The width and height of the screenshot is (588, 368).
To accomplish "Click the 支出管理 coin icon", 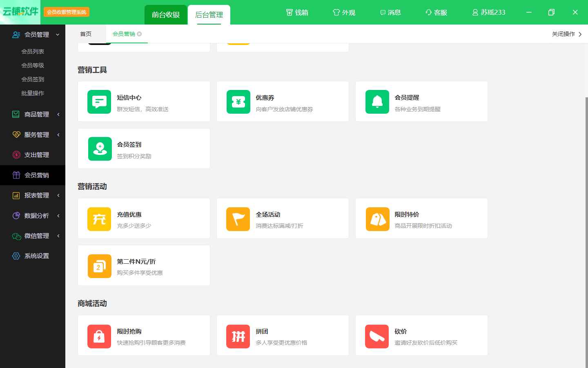I will [16, 155].
